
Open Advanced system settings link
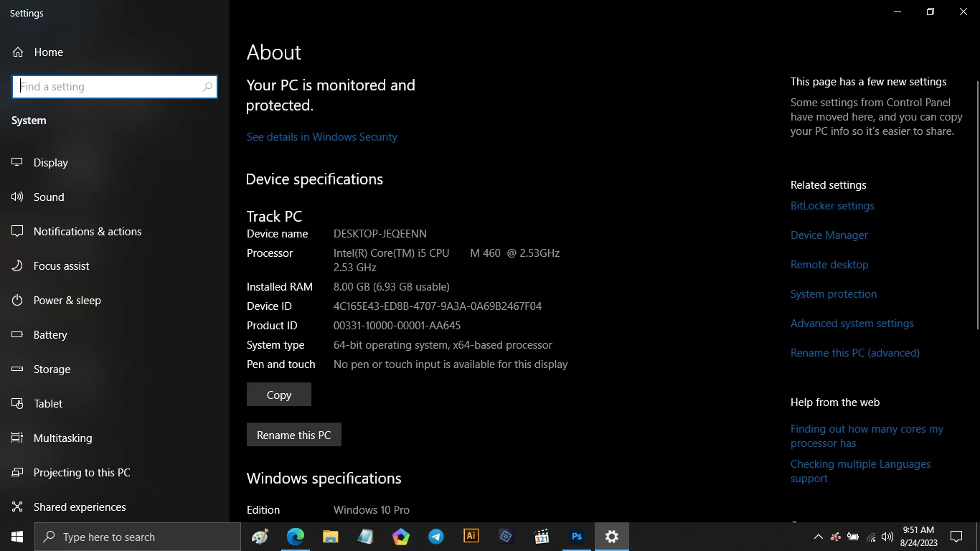coord(852,324)
